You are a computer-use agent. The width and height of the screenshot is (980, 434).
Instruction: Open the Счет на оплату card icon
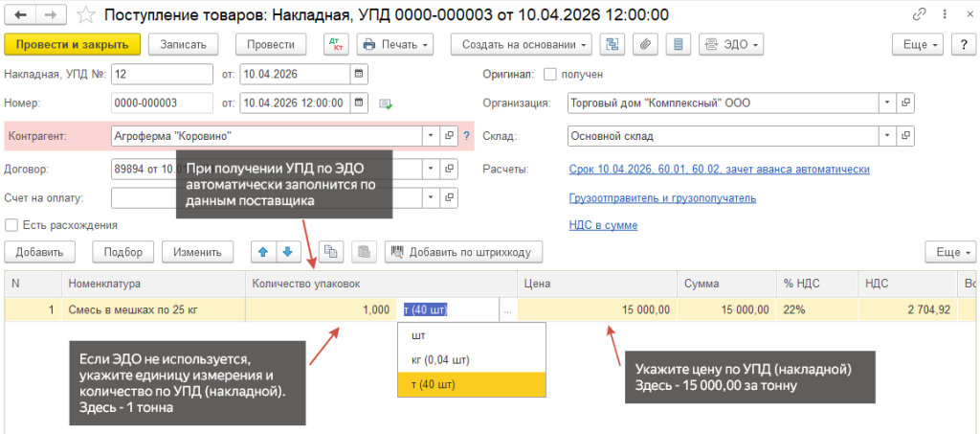(448, 198)
